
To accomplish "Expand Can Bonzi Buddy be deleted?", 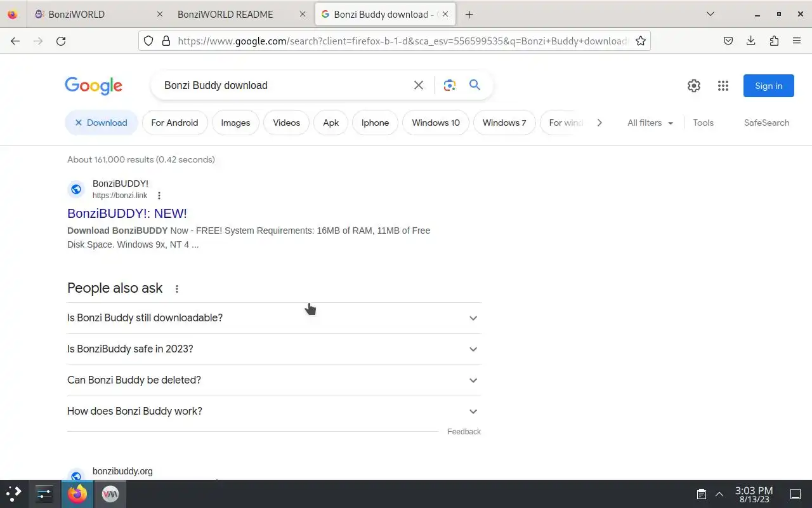I will coord(274,380).
